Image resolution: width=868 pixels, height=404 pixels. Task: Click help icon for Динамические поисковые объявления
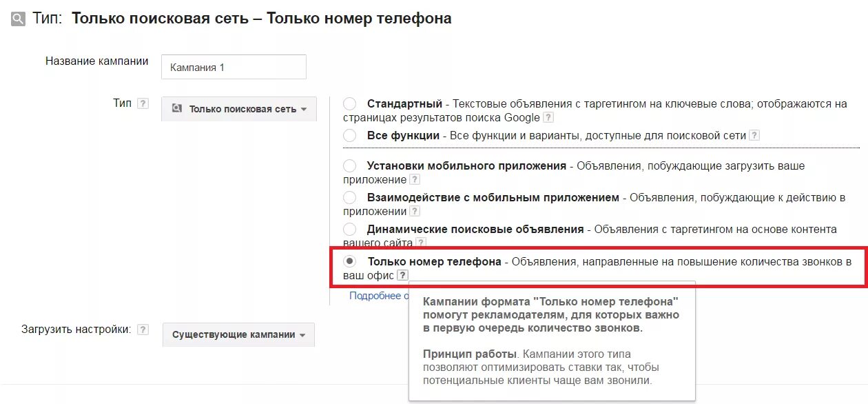coord(421,243)
